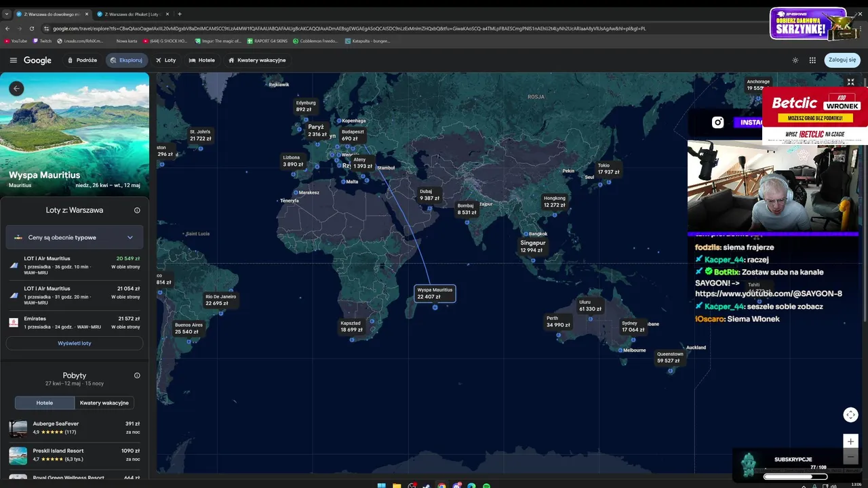Screen dimensions: 868x488
Task: Reload the page in Chrome
Action: (32, 28)
